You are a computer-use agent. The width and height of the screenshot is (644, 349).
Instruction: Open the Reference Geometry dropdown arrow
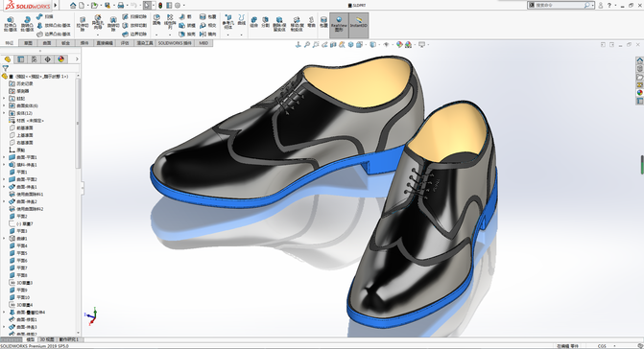click(228, 35)
